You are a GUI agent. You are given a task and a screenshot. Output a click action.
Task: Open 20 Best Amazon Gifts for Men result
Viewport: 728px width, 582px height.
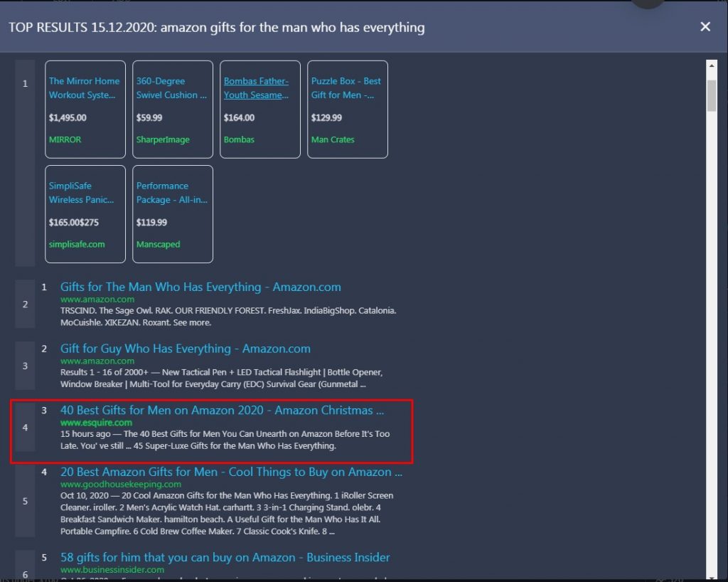click(x=231, y=472)
